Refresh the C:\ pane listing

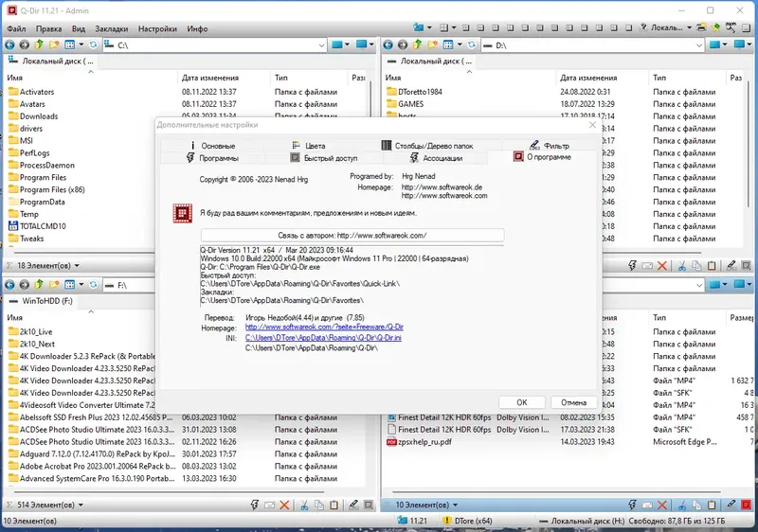[93, 44]
